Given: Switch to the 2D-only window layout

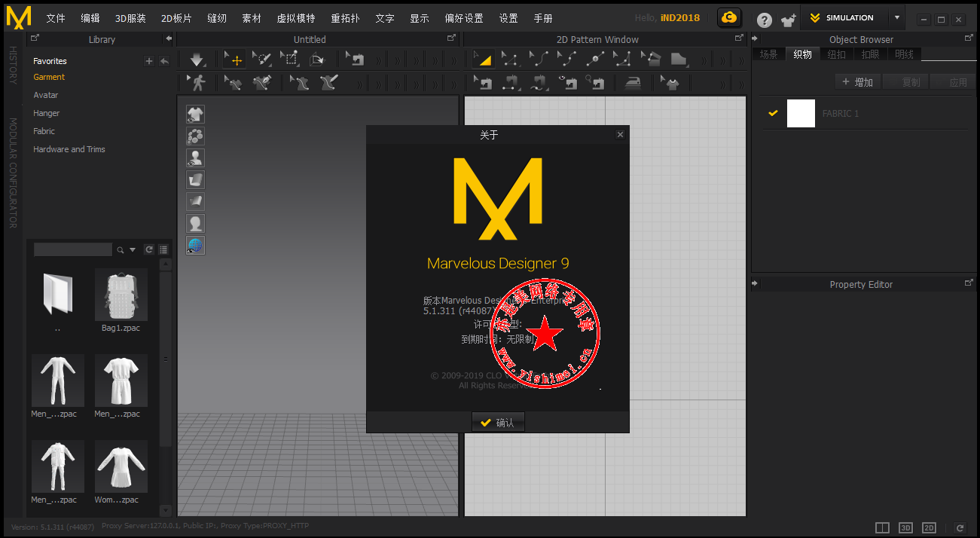Looking at the screenshot, I should pos(930,528).
